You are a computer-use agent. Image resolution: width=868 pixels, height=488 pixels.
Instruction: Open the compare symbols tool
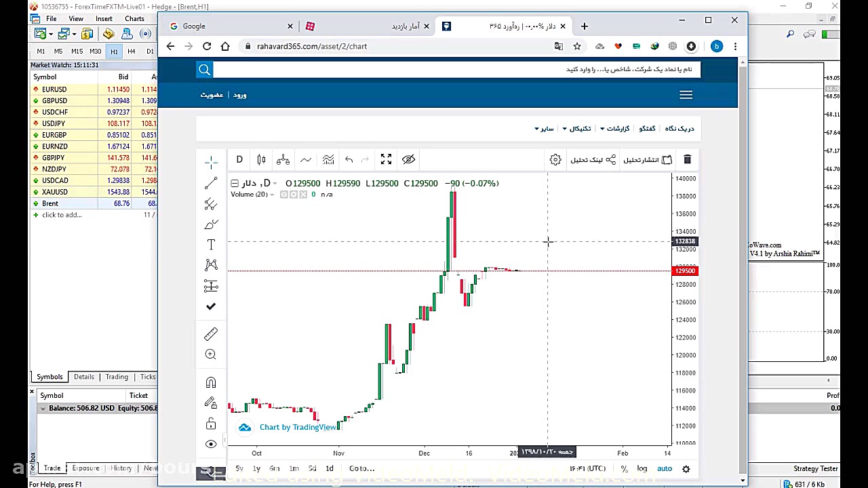(283, 159)
